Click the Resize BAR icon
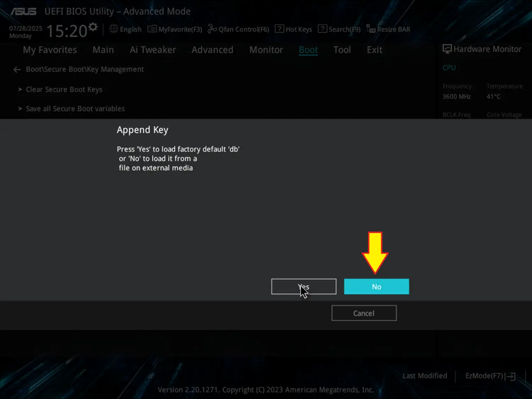The image size is (532, 399). tap(371, 29)
